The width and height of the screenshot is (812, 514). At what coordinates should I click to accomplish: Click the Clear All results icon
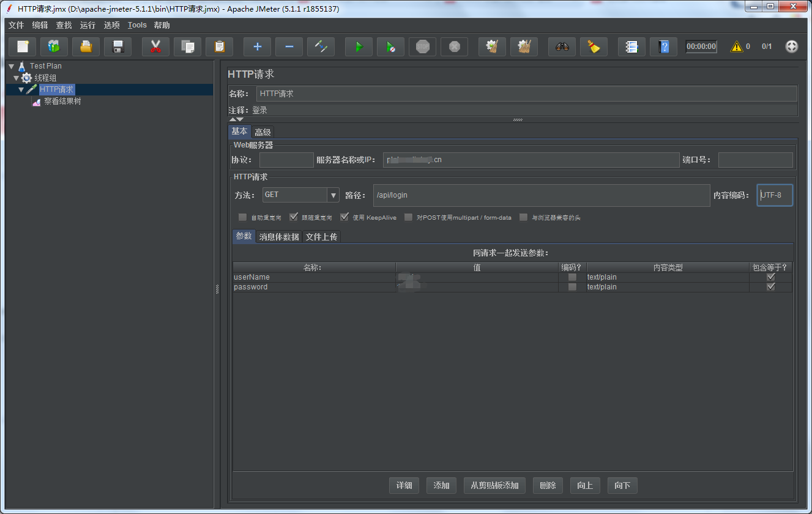pyautogui.click(x=524, y=47)
